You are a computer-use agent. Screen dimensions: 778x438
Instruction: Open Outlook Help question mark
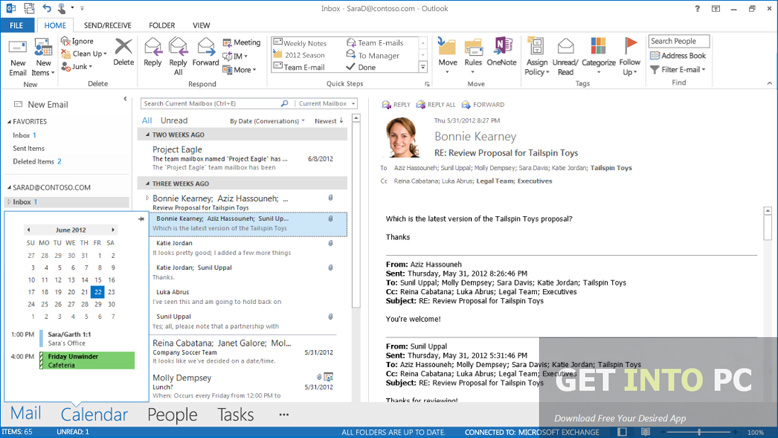point(697,8)
